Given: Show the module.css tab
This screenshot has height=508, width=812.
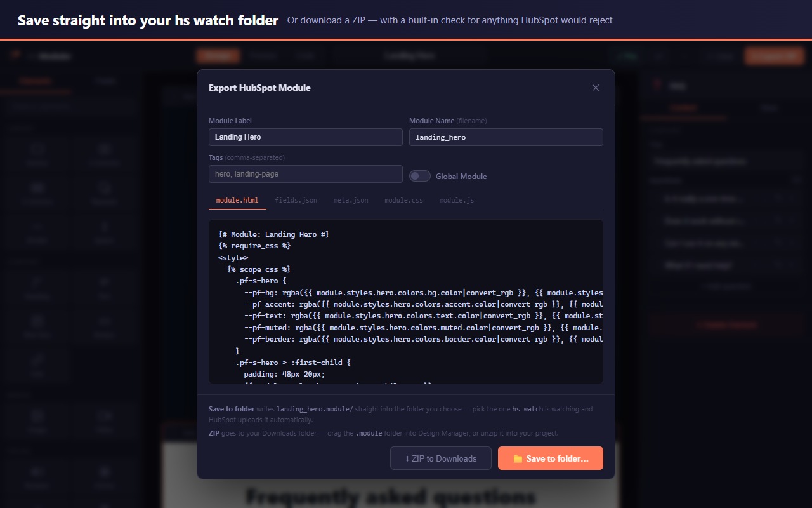Looking at the screenshot, I should pos(403,200).
